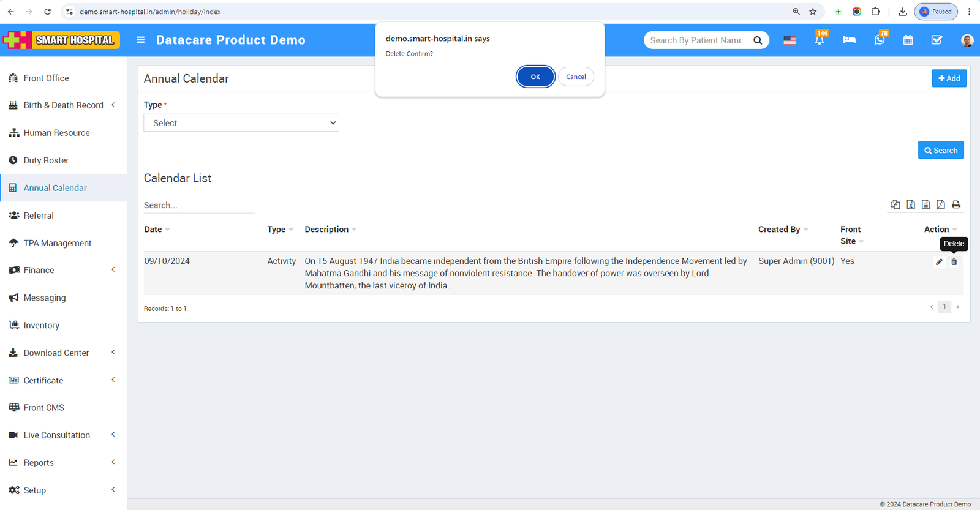Toggle the hamburger sidebar menu
Viewport: 980px width, 510px height.
(x=141, y=40)
